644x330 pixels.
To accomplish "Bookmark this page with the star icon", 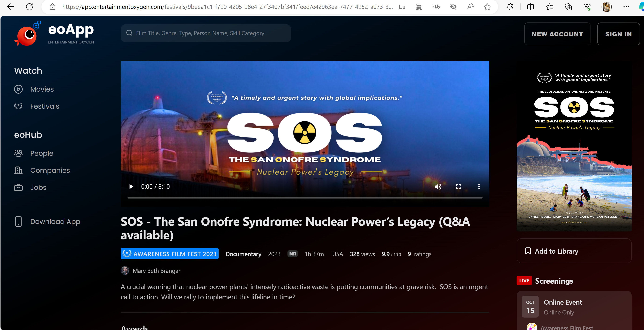I will pos(487,7).
